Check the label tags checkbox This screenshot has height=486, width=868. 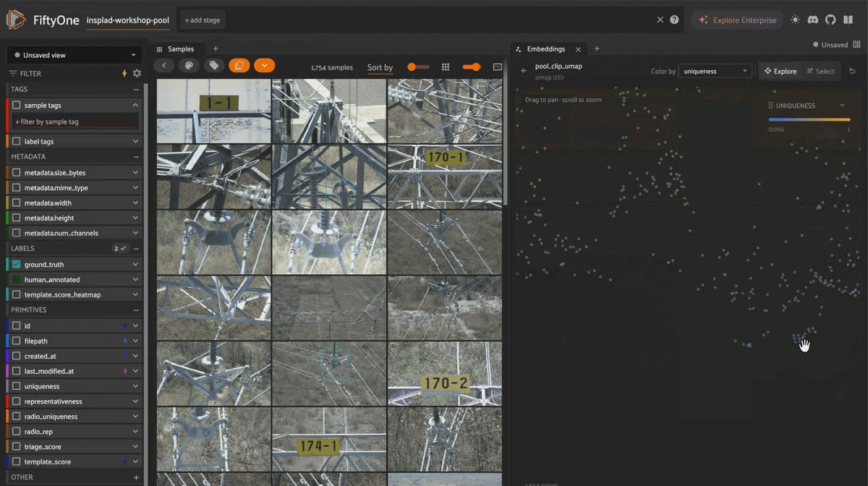tap(17, 142)
